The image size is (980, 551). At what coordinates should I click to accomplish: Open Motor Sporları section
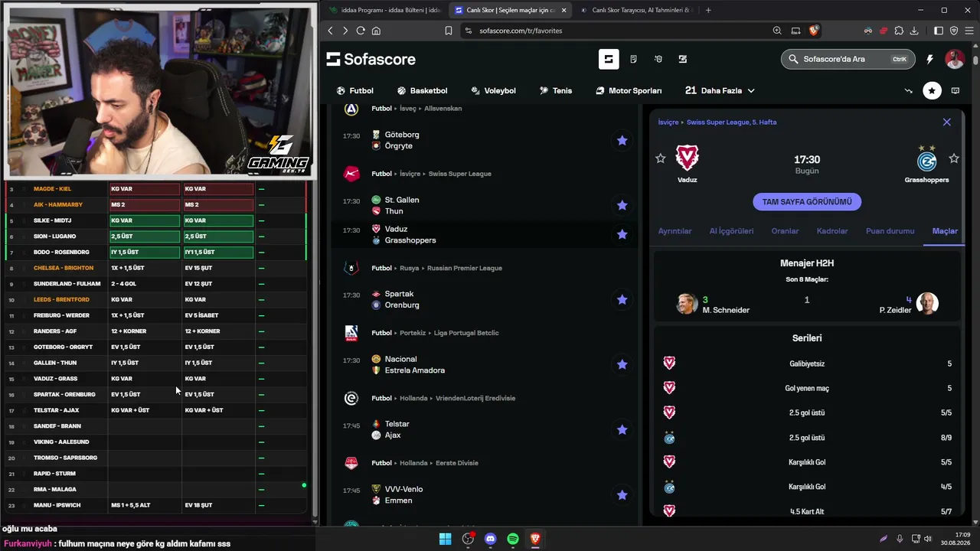[x=629, y=90]
